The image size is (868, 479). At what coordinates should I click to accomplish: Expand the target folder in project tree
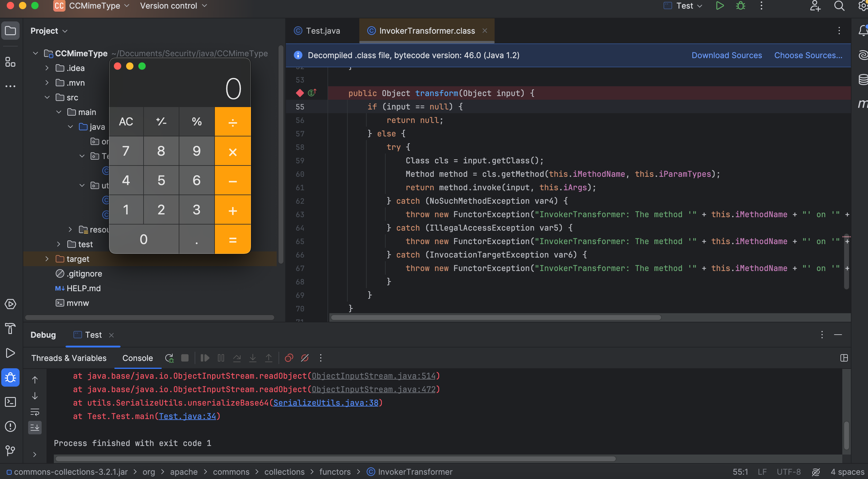(x=47, y=259)
